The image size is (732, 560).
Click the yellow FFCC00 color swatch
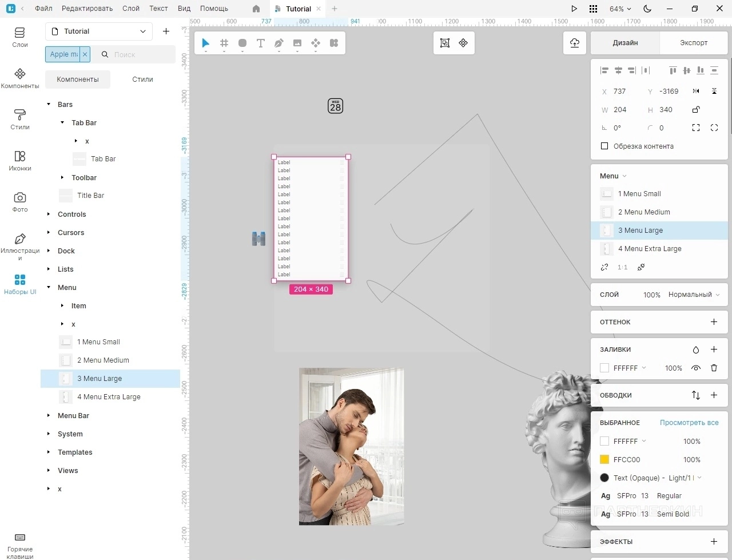click(604, 459)
